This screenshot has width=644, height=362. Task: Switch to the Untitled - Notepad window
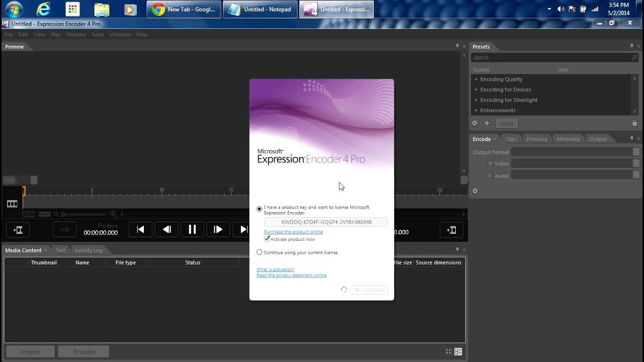click(x=260, y=9)
